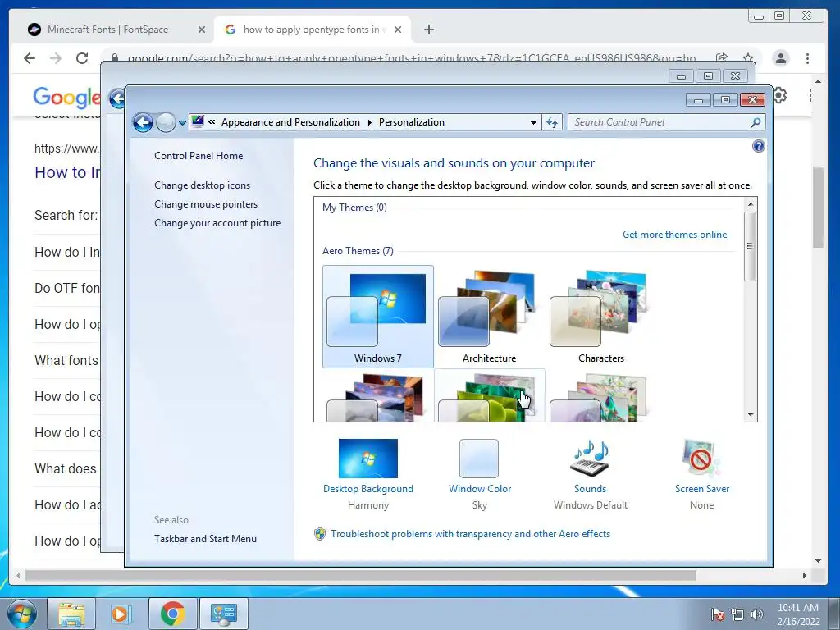The image size is (840, 630).
Task: Click Chrome page horizontal scrollbar
Action: pos(361,575)
